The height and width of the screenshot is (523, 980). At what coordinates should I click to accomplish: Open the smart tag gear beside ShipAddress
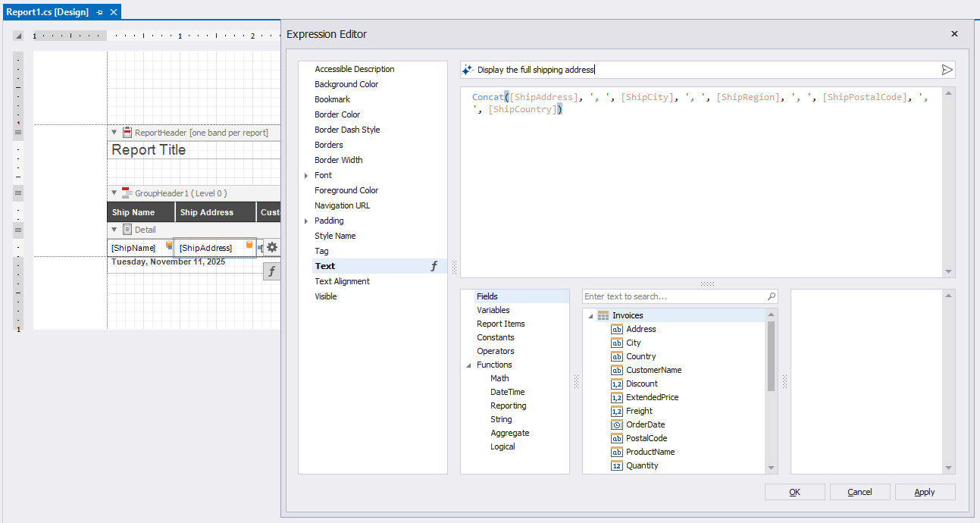pos(271,247)
